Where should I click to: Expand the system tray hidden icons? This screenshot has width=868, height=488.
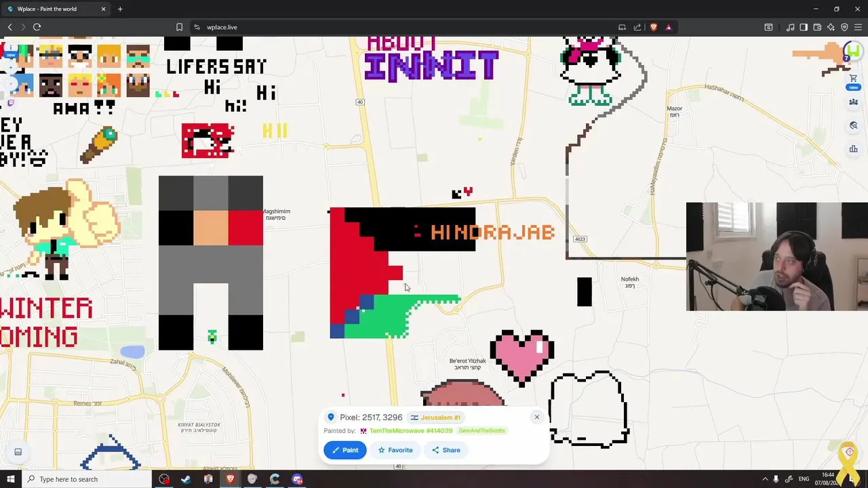tap(766, 479)
